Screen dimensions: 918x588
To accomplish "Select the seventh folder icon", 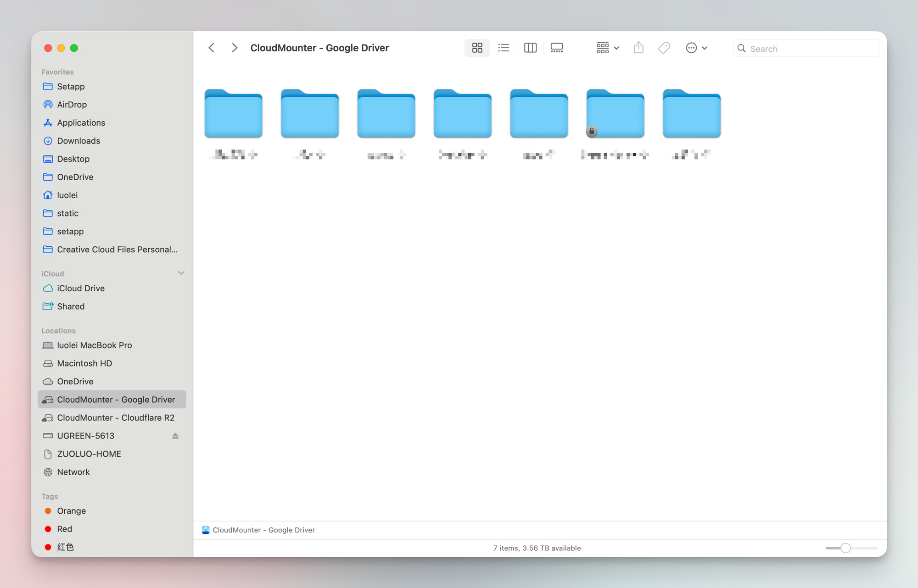I will click(692, 113).
